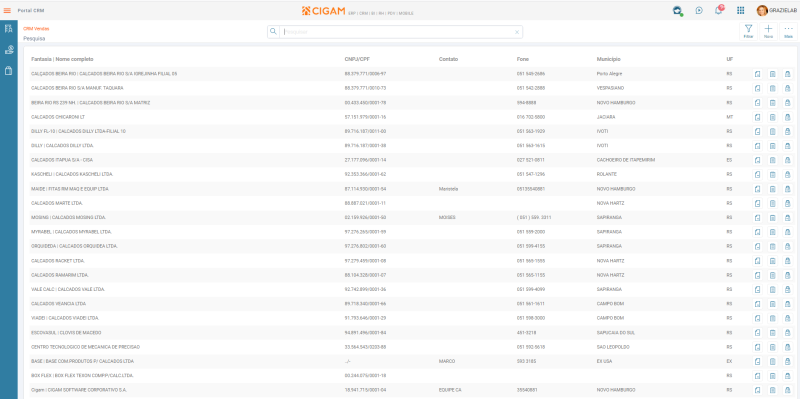The image size is (800, 399).
Task: Open the apps grid launcher
Action: (740, 10)
